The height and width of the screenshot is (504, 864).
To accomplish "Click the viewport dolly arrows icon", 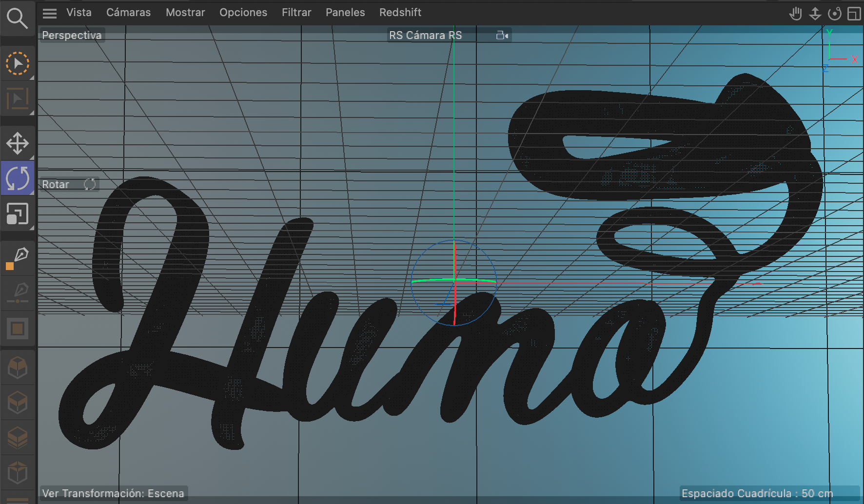I will tap(815, 13).
